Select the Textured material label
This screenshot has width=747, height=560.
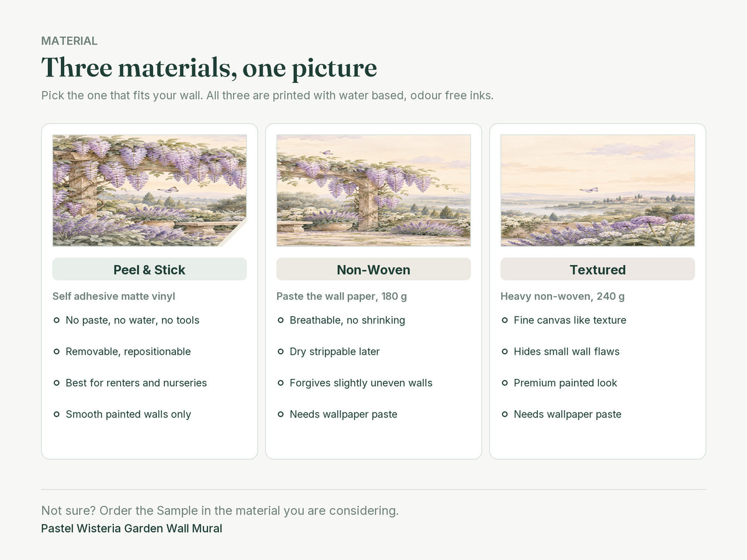click(x=598, y=269)
